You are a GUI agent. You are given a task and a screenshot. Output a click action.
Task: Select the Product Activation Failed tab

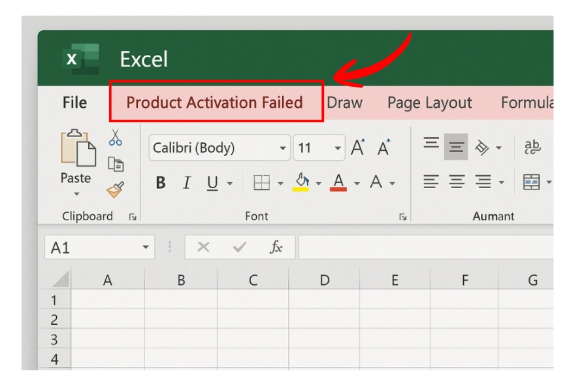click(214, 103)
